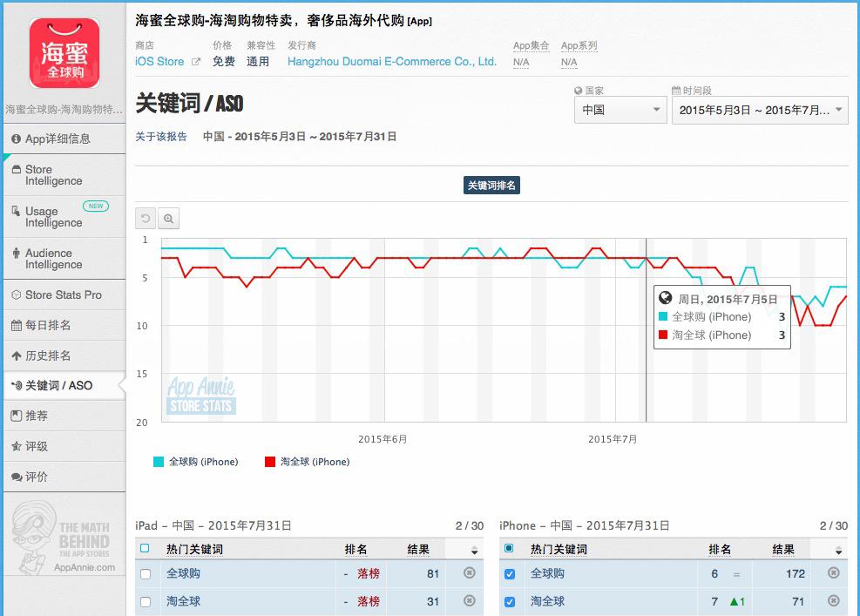860x616 pixels.
Task: View 历史排名 historical rankings
Action: click(x=52, y=355)
